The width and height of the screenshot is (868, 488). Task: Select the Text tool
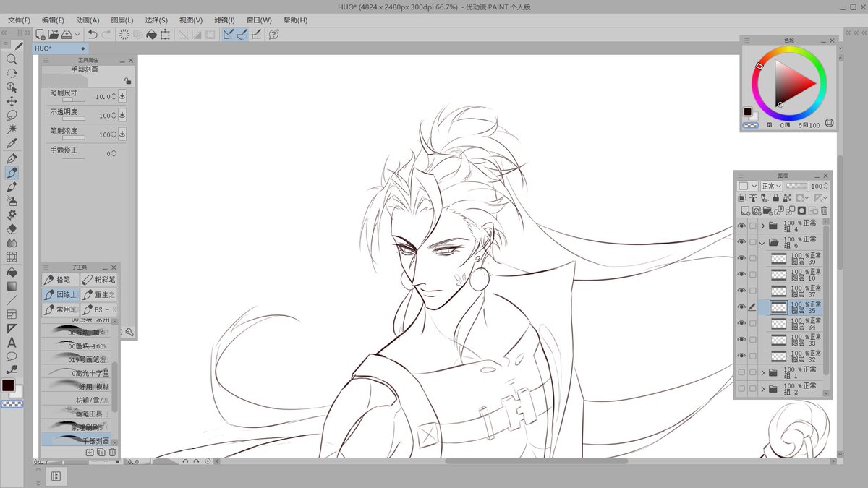click(x=12, y=343)
